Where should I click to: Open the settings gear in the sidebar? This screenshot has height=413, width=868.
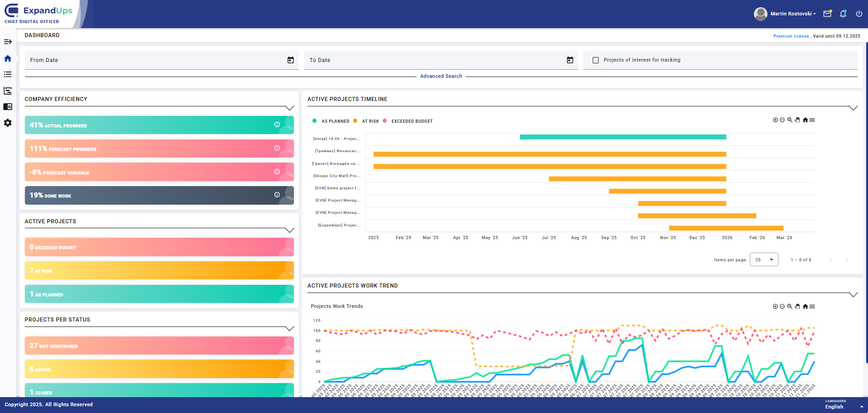[x=8, y=123]
